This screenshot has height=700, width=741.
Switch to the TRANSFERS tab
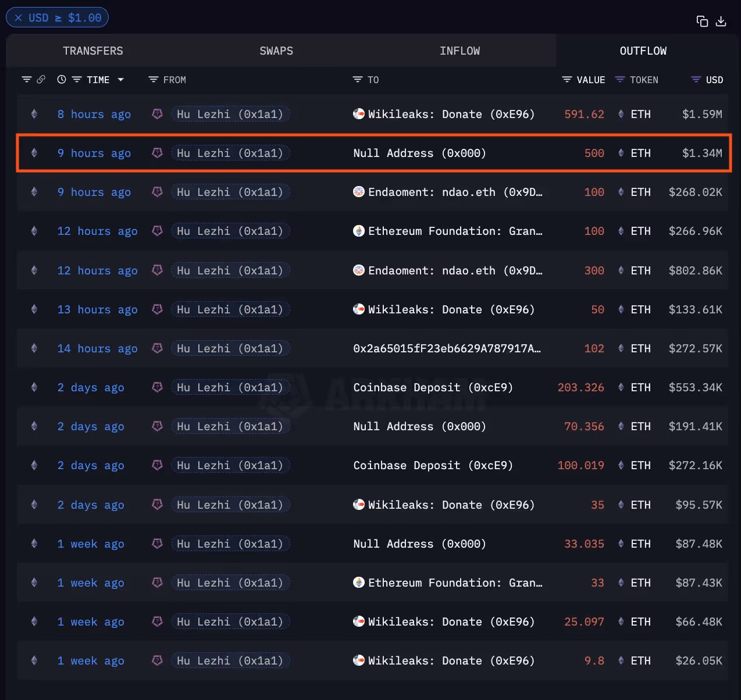pyautogui.click(x=93, y=51)
